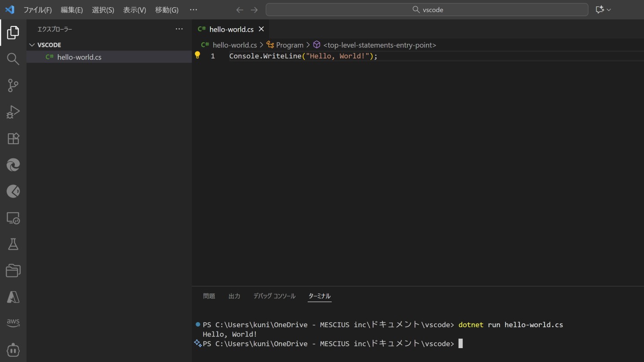Go forward with the right arrow

coord(254,10)
